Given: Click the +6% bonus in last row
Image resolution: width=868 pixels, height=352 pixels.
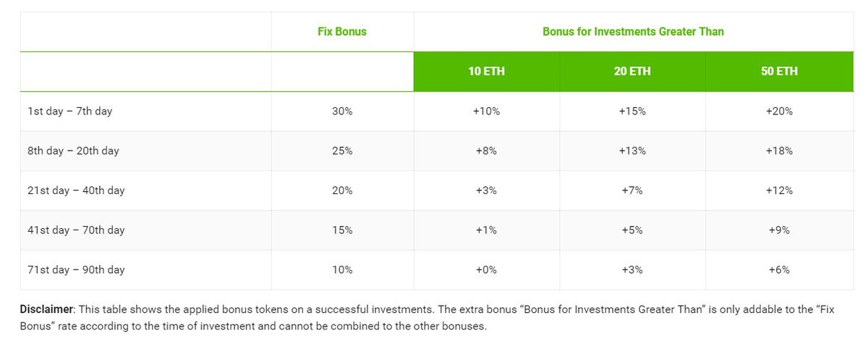Looking at the screenshot, I should (779, 269).
